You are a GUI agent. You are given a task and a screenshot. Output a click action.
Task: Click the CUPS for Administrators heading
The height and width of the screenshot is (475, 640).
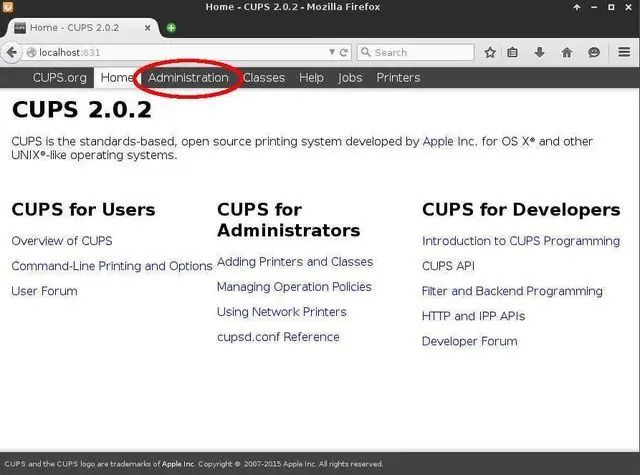[289, 220]
